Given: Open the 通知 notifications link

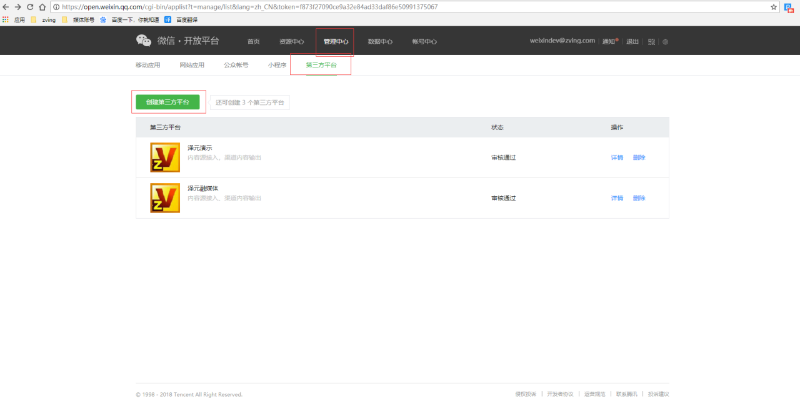Looking at the screenshot, I should click(609, 42).
